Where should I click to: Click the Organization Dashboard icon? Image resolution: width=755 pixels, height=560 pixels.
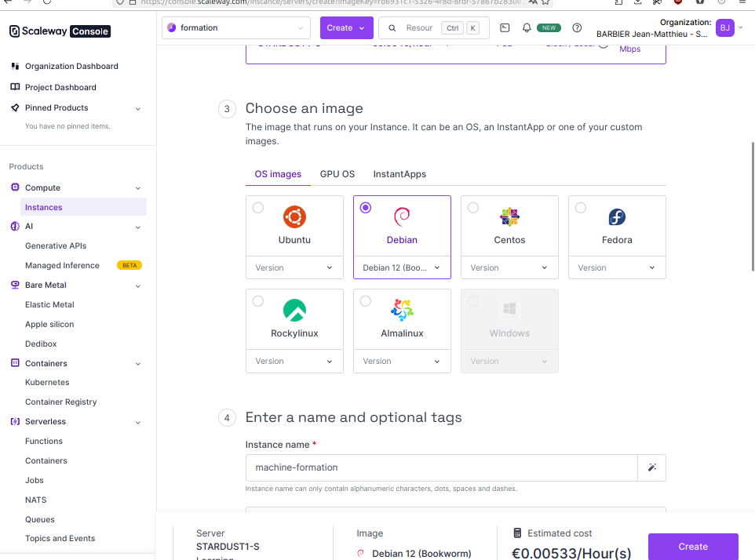tap(15, 66)
